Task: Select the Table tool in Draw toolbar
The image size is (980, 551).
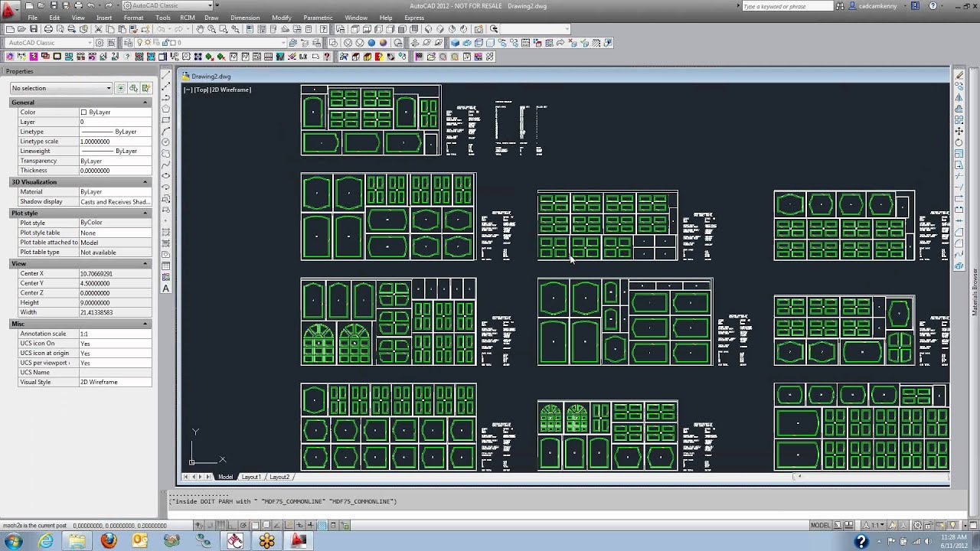Action: [x=166, y=265]
